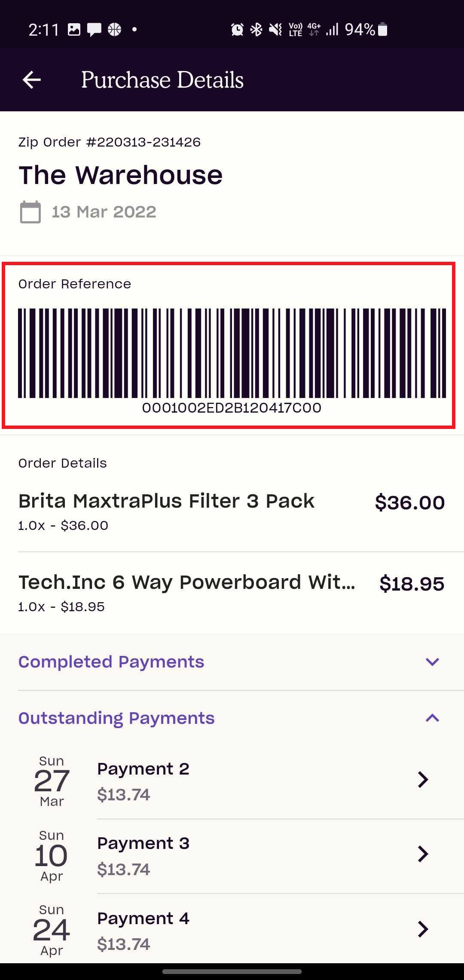
Task: Tap the Zip Order number text
Action: (x=110, y=142)
